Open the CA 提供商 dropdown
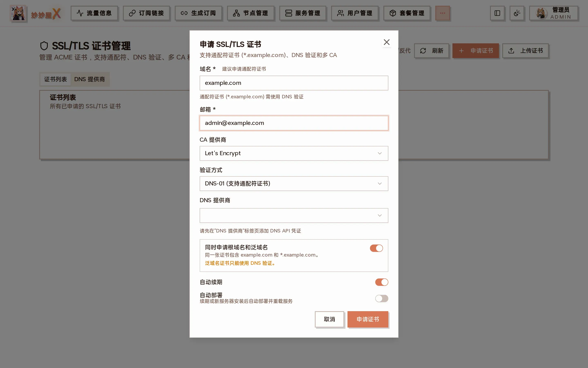 (x=294, y=153)
